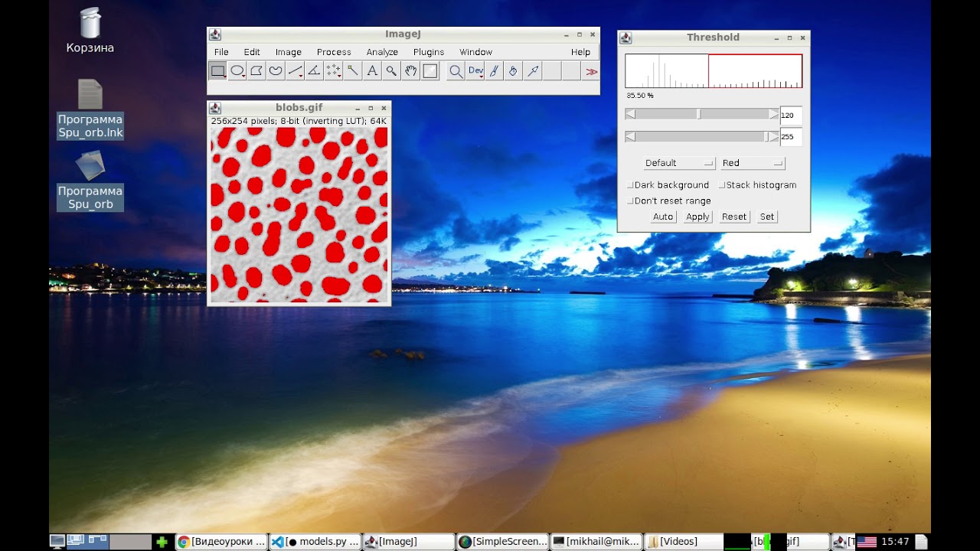Image resolution: width=980 pixels, height=551 pixels.
Task: Switch to mikhail@mik terminal taskbar item
Action: 596,542
